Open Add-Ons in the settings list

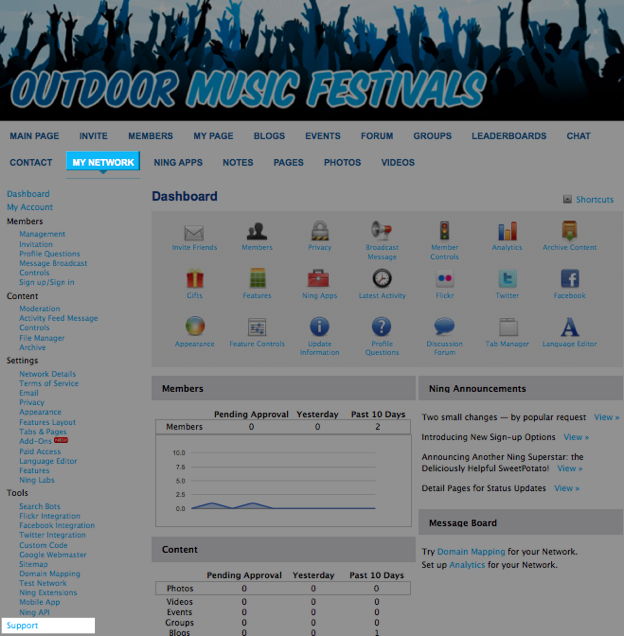coord(35,441)
